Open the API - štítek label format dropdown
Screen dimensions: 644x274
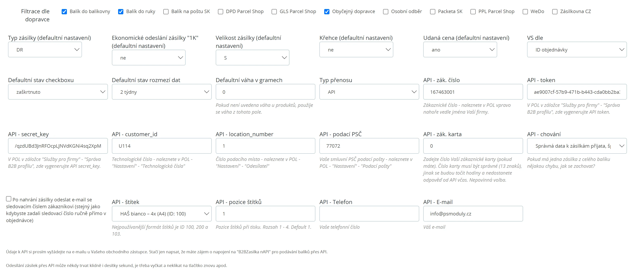click(162, 214)
